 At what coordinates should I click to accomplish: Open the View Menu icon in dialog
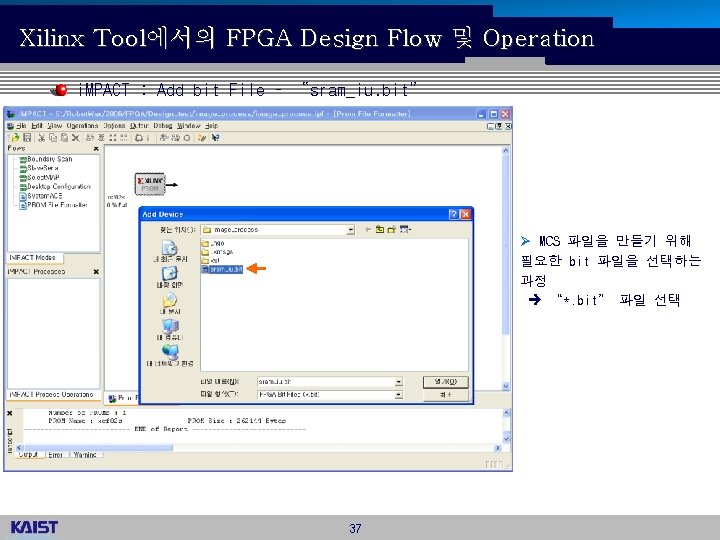405,229
